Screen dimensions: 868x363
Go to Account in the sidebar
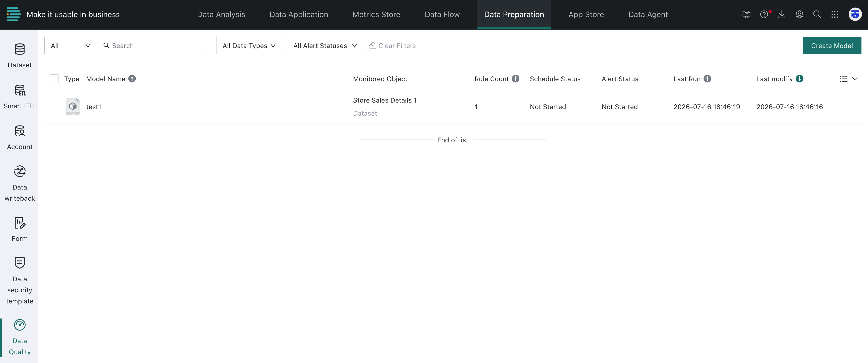coord(20,137)
